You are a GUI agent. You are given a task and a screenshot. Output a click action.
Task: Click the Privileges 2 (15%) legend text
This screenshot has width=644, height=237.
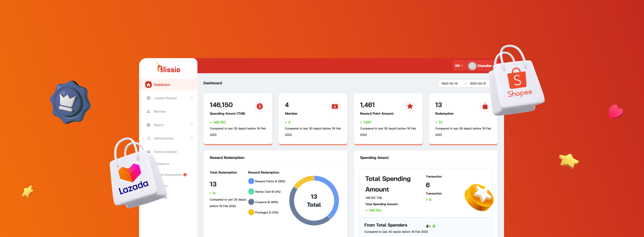coord(267,213)
